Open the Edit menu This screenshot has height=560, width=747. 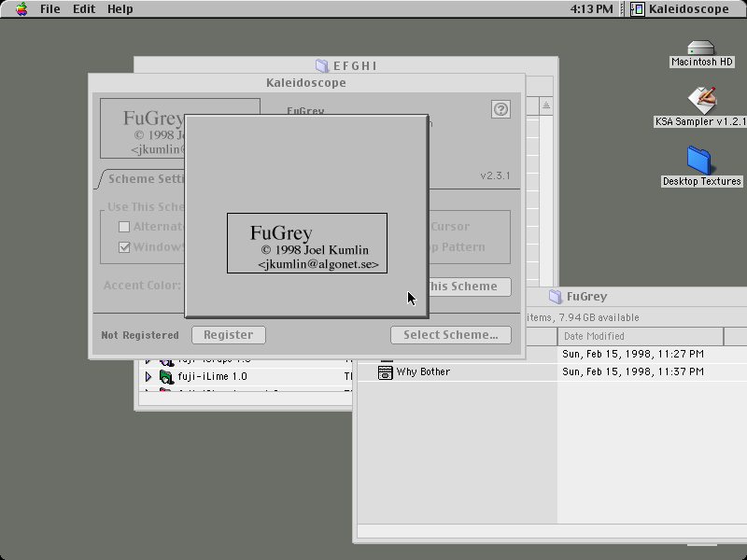pyautogui.click(x=84, y=9)
